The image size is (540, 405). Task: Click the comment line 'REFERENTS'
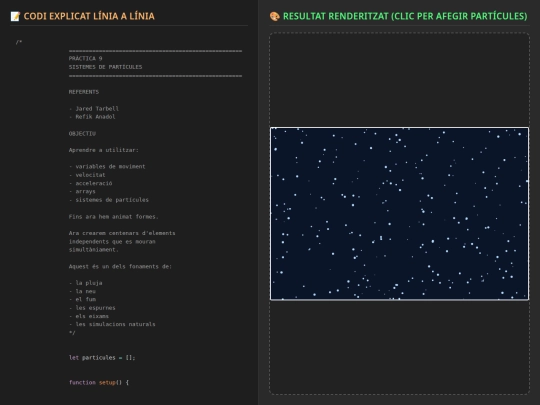[84, 92]
